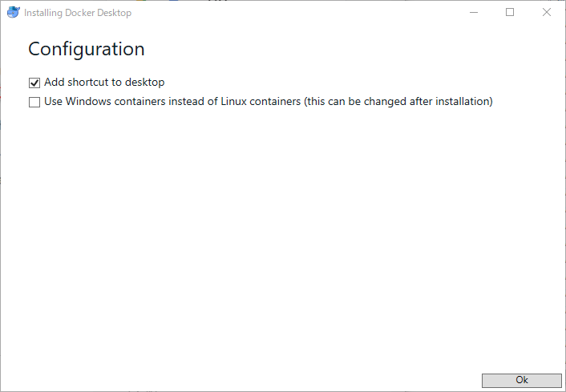Close the Docker Desktop installer
Viewport: 566px width, 392px height.
click(547, 13)
